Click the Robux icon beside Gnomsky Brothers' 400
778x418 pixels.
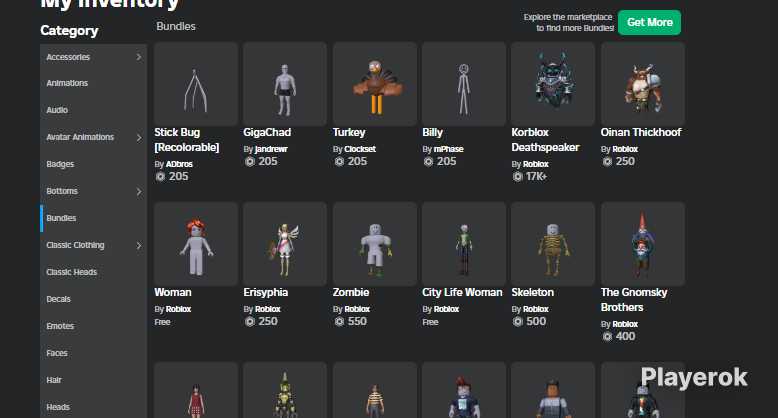[607, 337]
